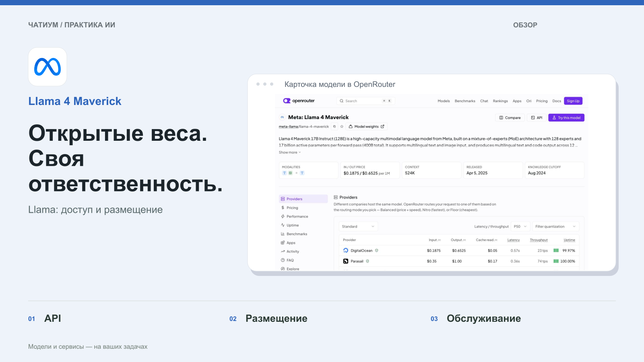Expand the description with Show more
The height and width of the screenshot is (362, 644).
pyautogui.click(x=290, y=152)
